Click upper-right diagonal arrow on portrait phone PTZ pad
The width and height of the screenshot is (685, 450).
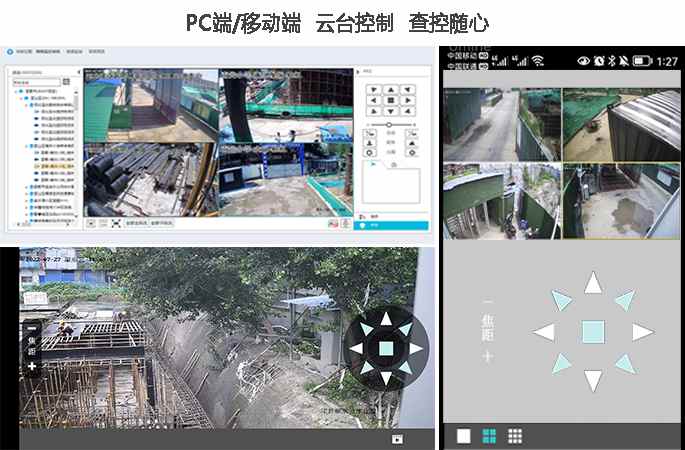(x=625, y=300)
